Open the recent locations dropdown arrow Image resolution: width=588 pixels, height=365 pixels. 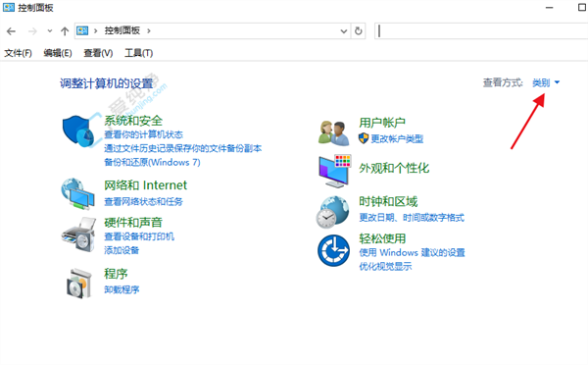point(50,31)
